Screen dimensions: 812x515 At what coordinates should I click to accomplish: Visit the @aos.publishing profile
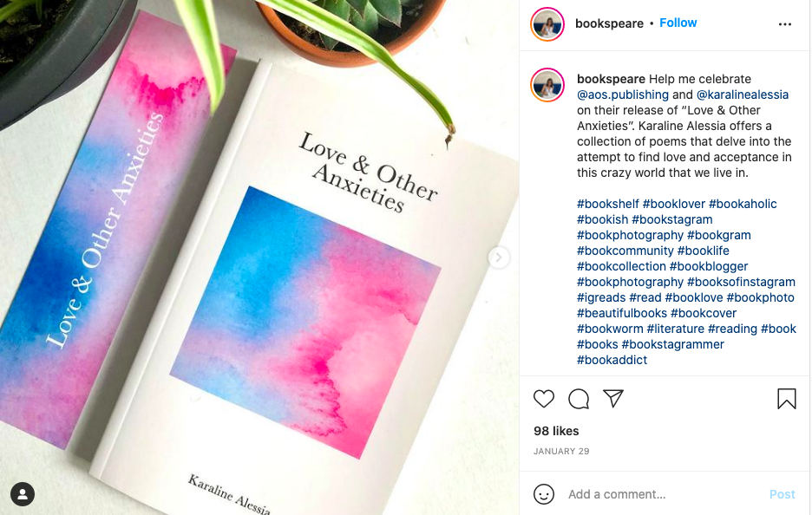[623, 95]
